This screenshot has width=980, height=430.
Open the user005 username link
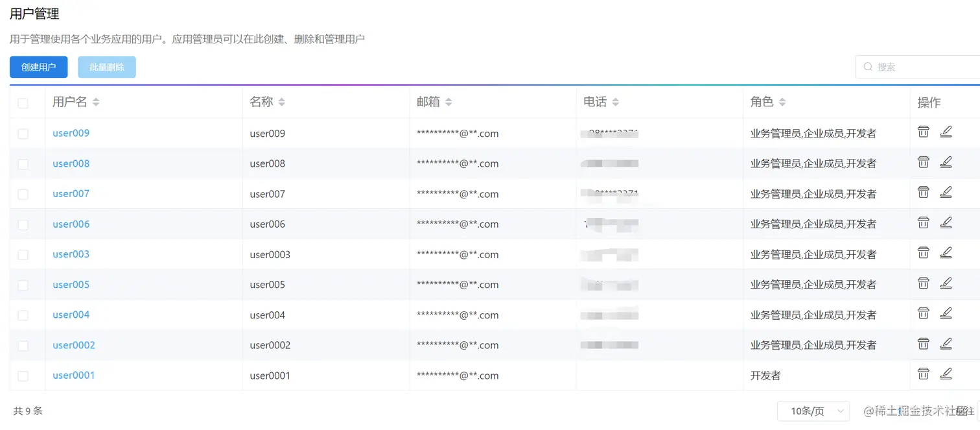71,284
